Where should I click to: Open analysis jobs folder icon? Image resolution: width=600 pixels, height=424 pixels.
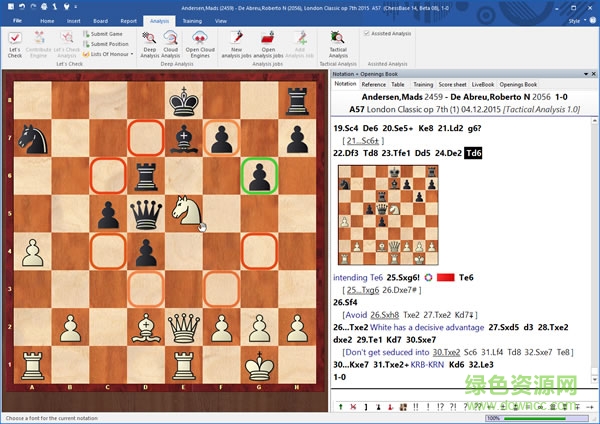[x=268, y=38]
